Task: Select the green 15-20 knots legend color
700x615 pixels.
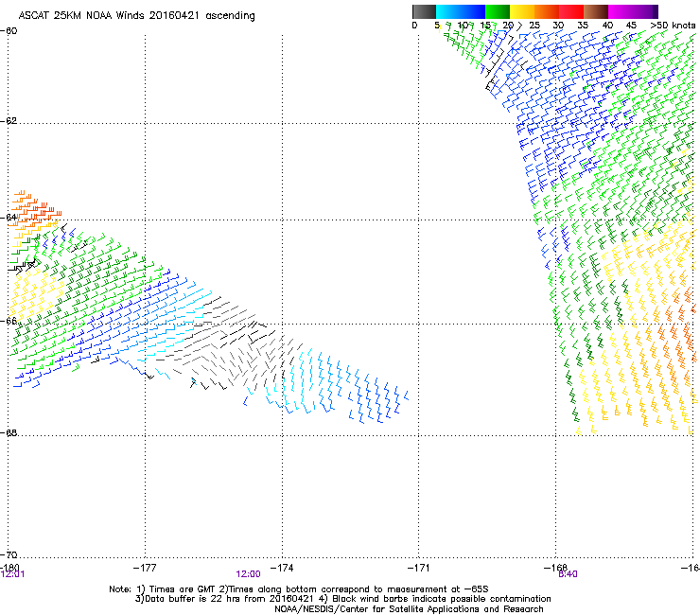Action: [x=498, y=11]
